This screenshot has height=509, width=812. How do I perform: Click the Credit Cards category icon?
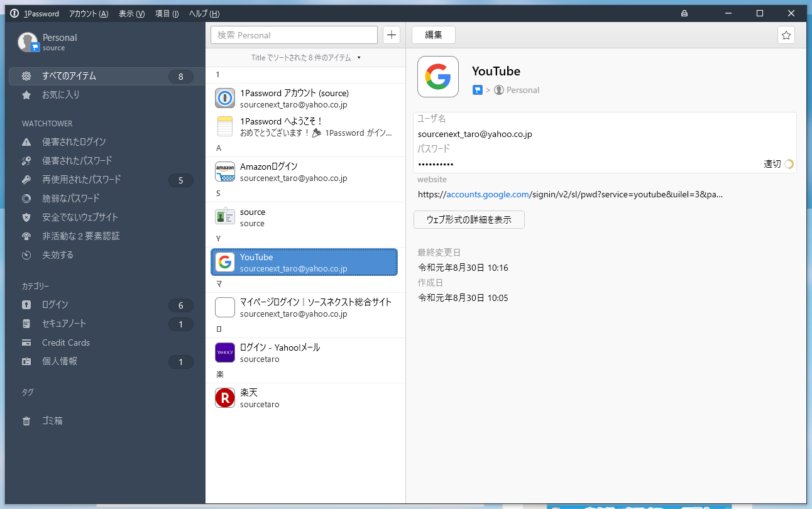pos(26,342)
